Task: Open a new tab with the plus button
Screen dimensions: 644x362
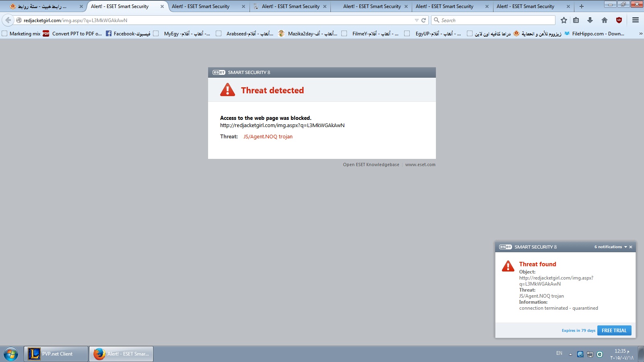Action: click(x=581, y=6)
